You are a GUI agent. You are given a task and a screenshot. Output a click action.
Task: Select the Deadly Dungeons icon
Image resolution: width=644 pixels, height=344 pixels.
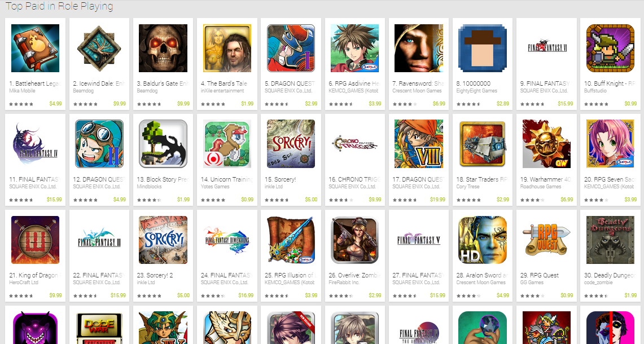610,240
